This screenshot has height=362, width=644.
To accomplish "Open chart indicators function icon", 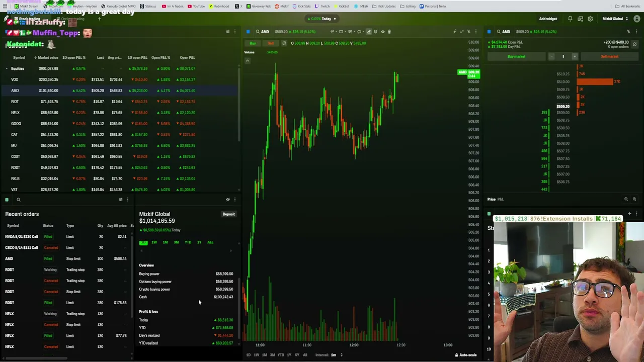I will point(455,32).
